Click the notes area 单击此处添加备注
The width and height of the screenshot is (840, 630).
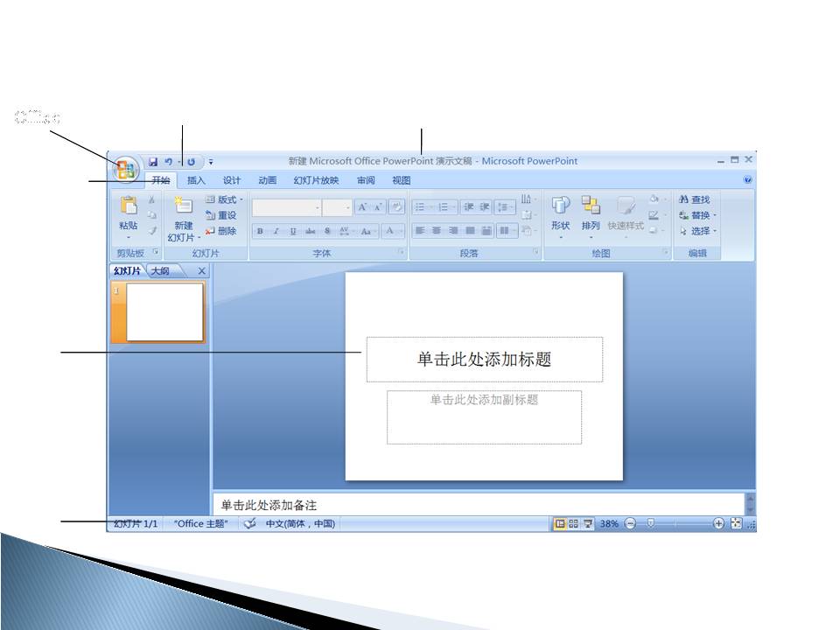pos(479,505)
